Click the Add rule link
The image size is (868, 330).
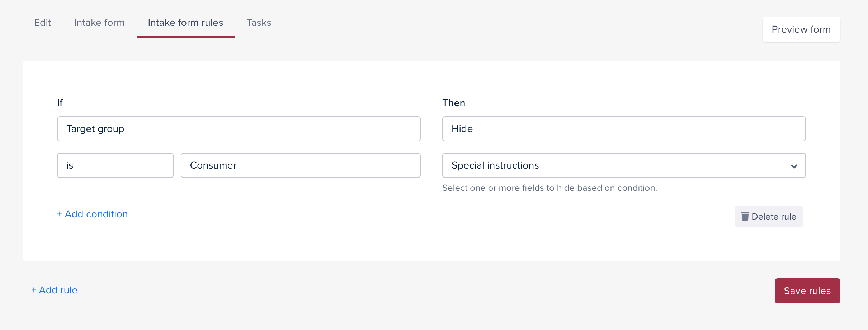coord(54,290)
